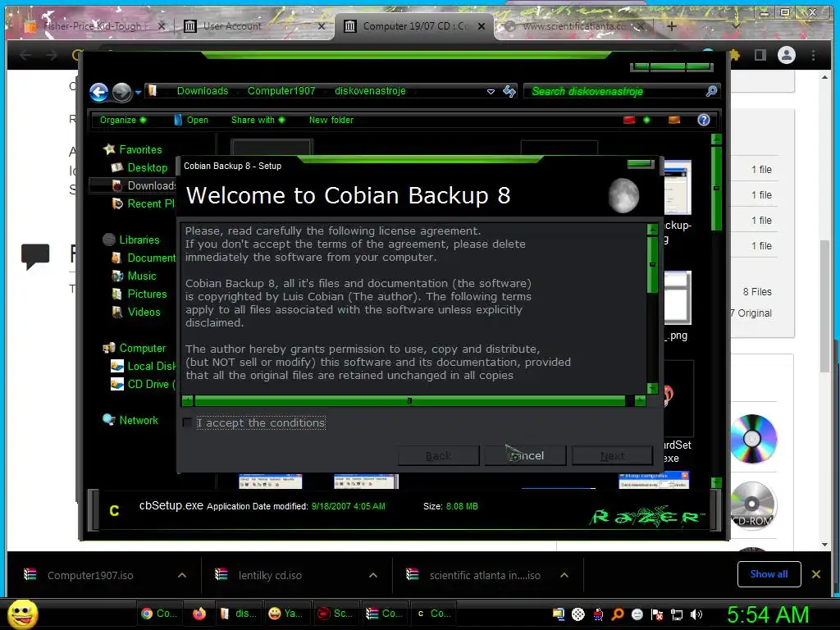Toggle the preview pane orange icon
Image resolution: width=840 pixels, height=630 pixels.
coord(674,120)
